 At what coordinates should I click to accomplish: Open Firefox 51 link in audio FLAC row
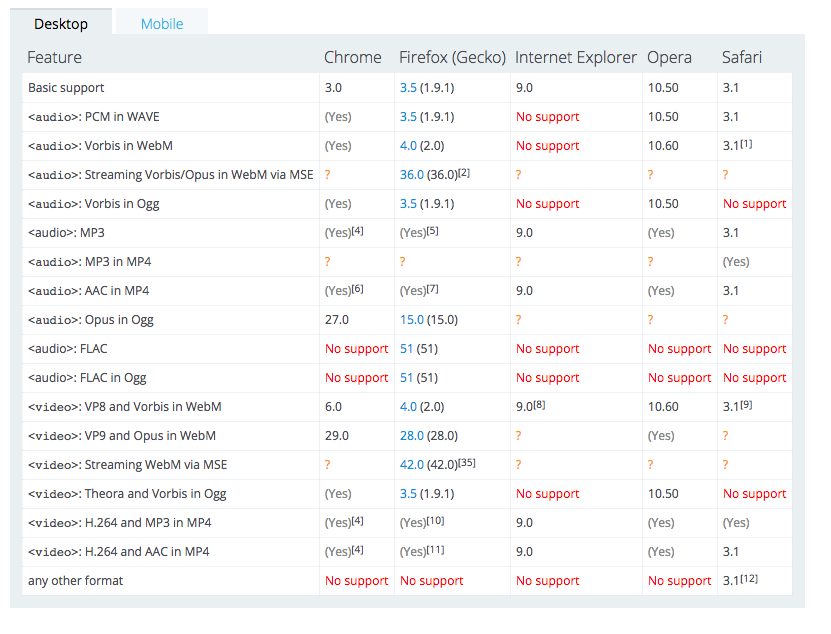[406, 349]
